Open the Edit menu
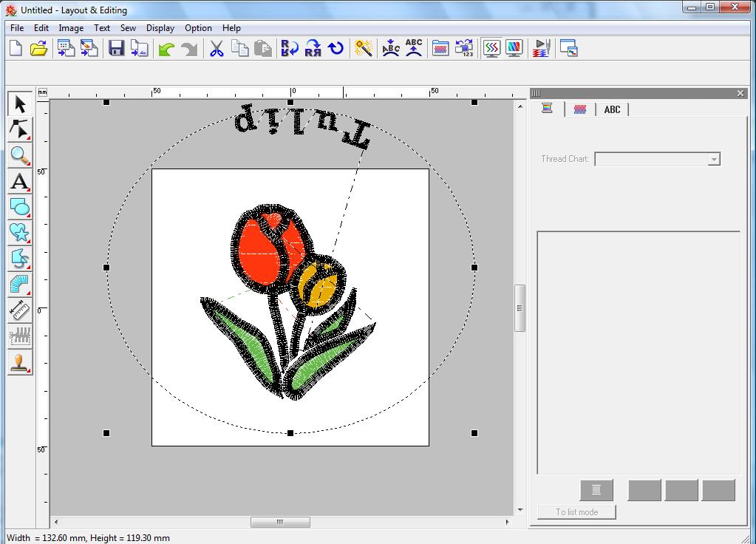Viewport: 756px width, 544px height. (41, 28)
